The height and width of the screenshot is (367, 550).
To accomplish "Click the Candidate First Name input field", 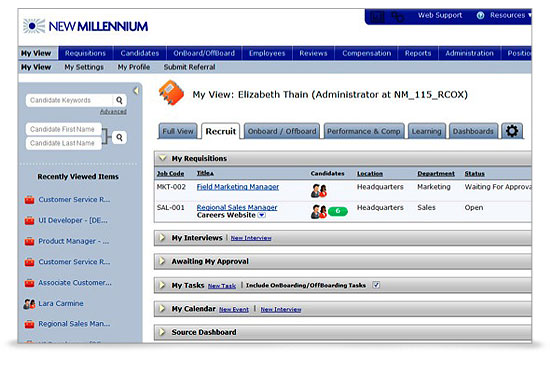I will point(64,129).
